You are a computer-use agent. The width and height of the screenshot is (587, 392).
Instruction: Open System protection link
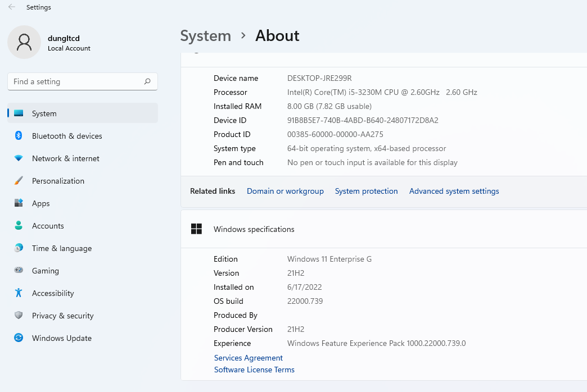click(x=366, y=191)
